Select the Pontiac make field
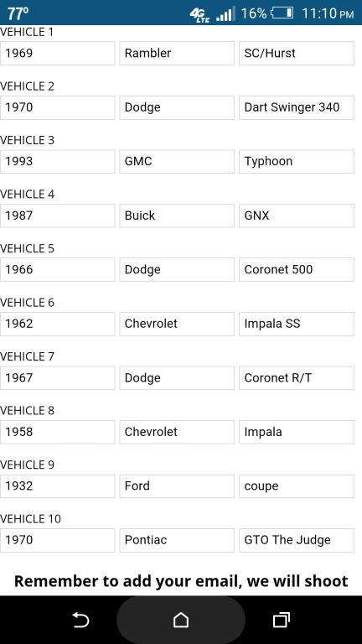The height and width of the screenshot is (644, 362). coord(177,540)
